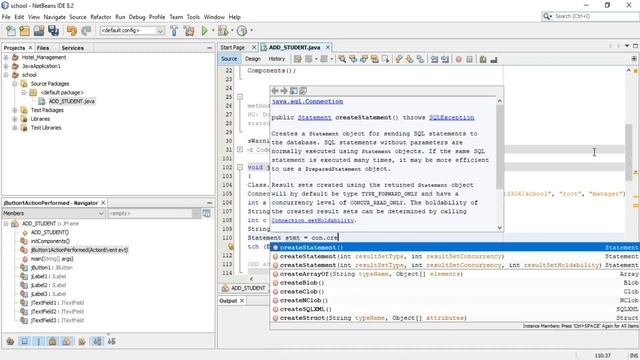Viewport: 640px width, 360px height.
Task: Switch to the Services tab
Action: pos(73,48)
